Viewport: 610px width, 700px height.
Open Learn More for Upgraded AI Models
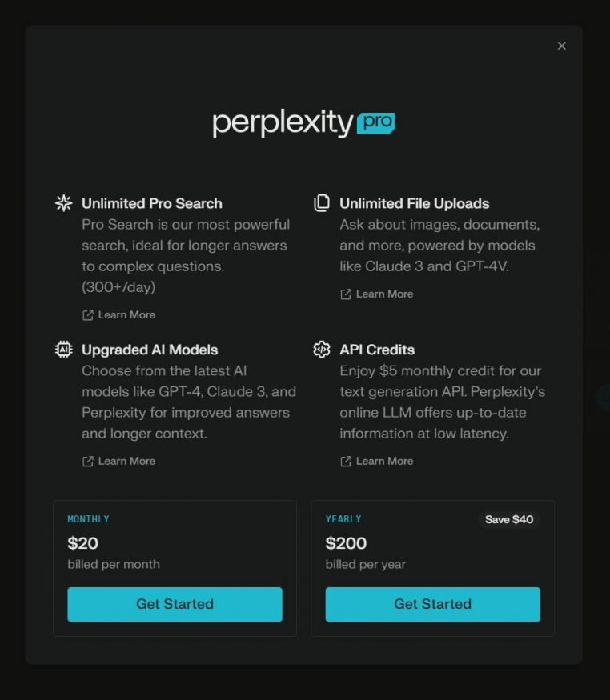[126, 462]
